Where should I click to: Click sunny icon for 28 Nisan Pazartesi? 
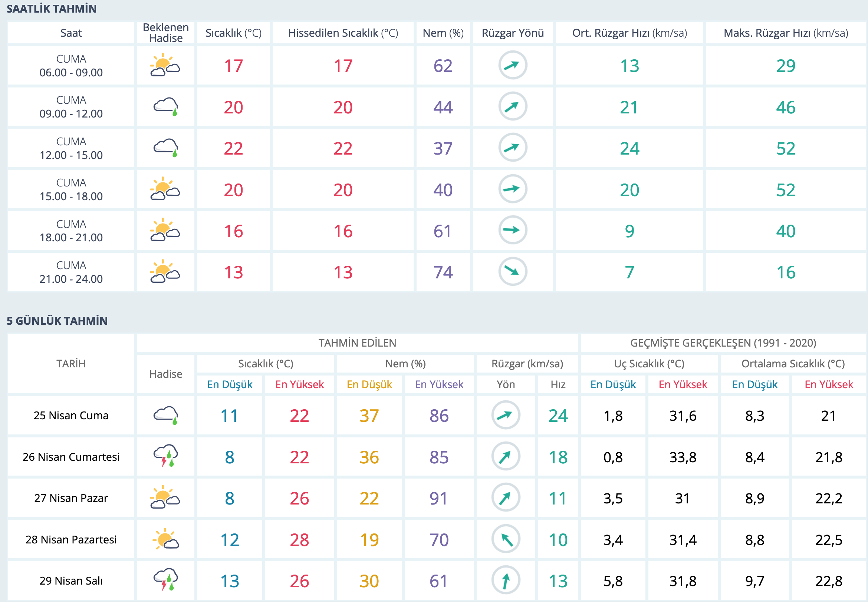pos(166,539)
